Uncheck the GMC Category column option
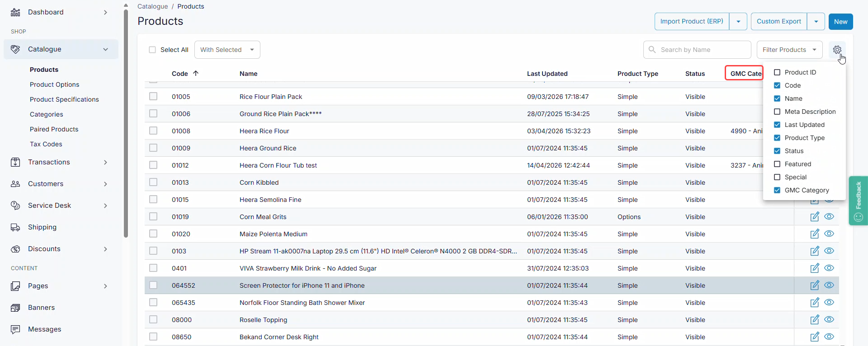 777,190
